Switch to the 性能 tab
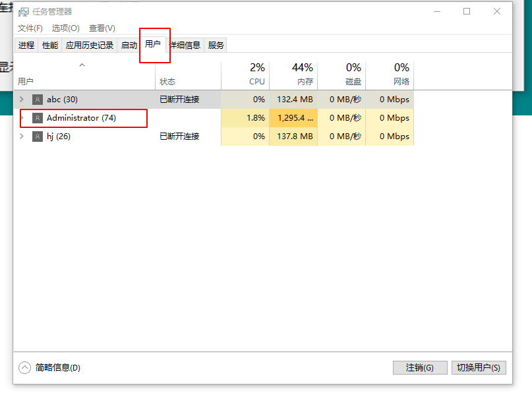The height and width of the screenshot is (399, 532). (x=50, y=45)
